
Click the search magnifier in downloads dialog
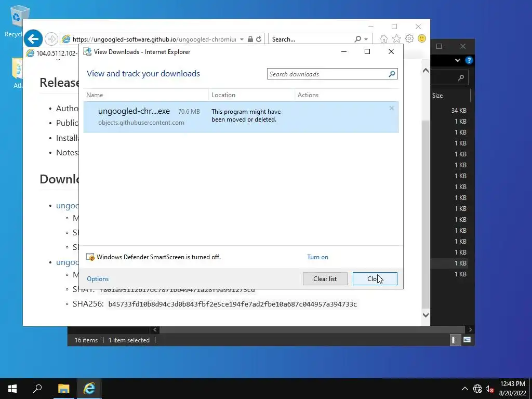pyautogui.click(x=392, y=74)
